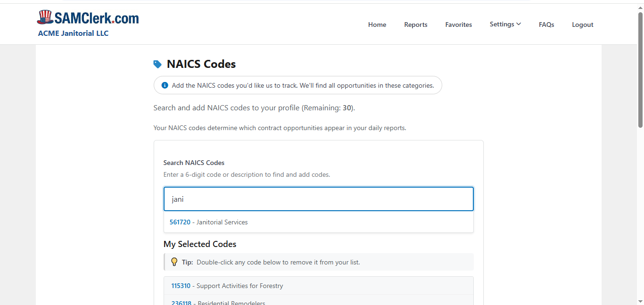Select the 561720 Janitorial Services suggestion
The height and width of the screenshot is (305, 644).
(x=209, y=222)
